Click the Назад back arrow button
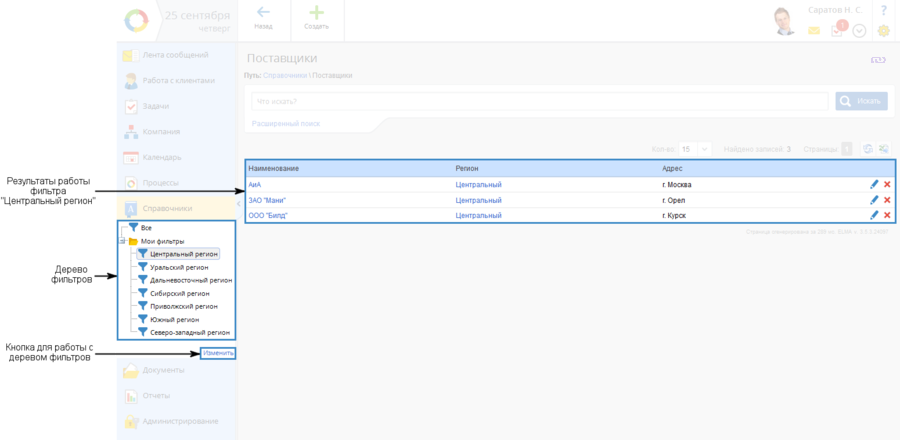Image resolution: width=900 pixels, height=440 pixels. point(263,17)
